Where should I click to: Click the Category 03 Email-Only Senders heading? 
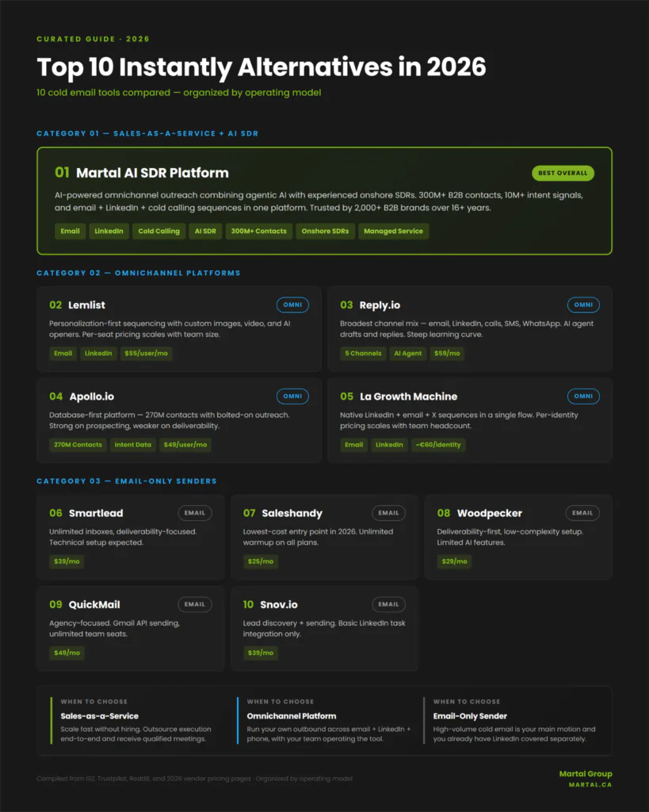[127, 481]
